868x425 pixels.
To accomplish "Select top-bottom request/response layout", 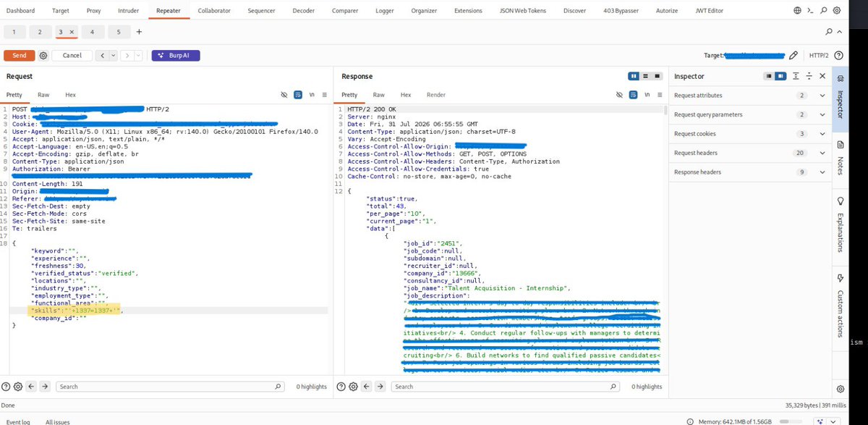I will point(645,76).
